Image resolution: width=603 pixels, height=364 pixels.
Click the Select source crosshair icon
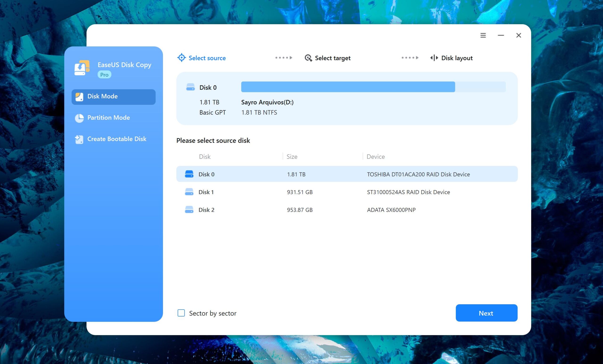click(x=181, y=58)
